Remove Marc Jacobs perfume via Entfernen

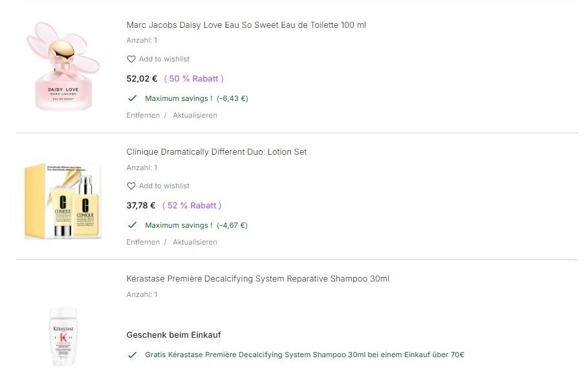pyautogui.click(x=143, y=115)
